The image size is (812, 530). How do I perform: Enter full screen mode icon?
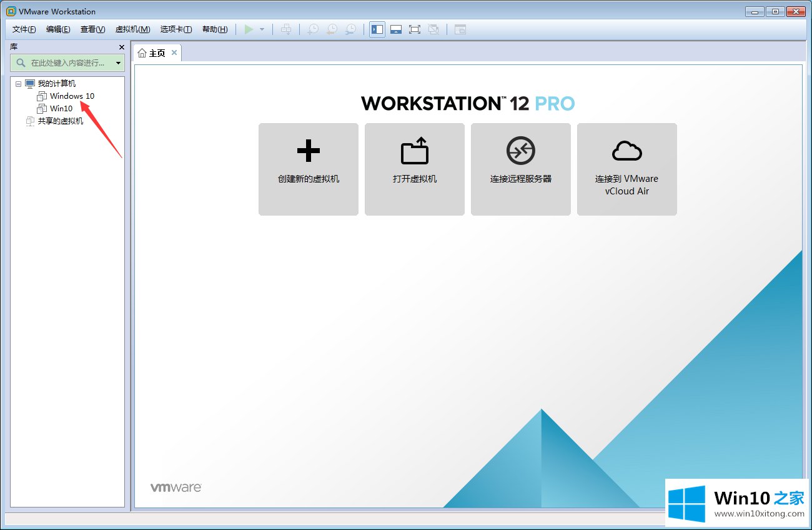click(x=414, y=29)
